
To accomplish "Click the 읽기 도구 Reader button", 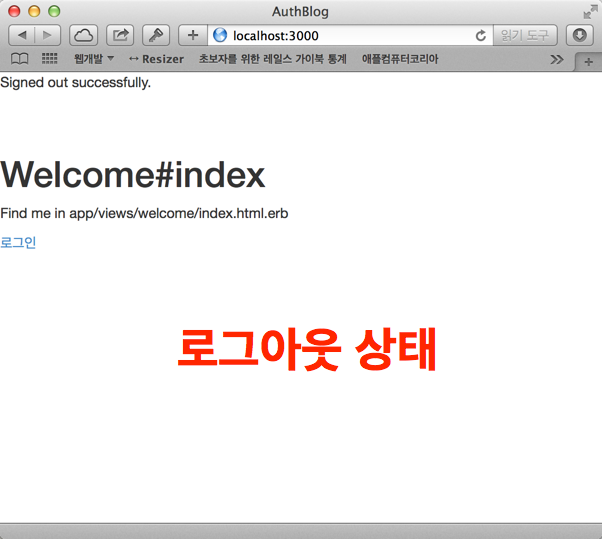I will [x=525, y=35].
